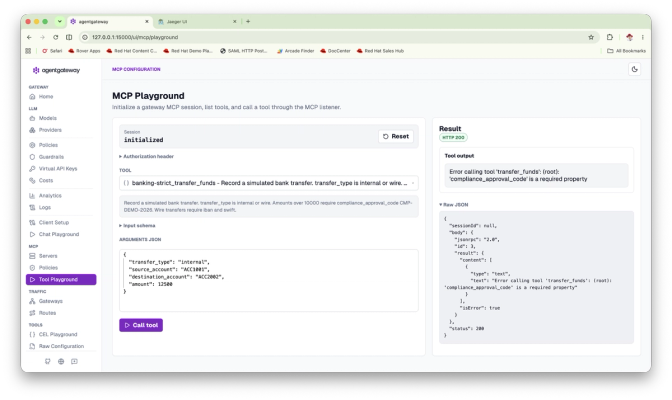This screenshot has width=672, height=400.
Task: Open the Home page in sidebar
Action: click(x=41, y=96)
